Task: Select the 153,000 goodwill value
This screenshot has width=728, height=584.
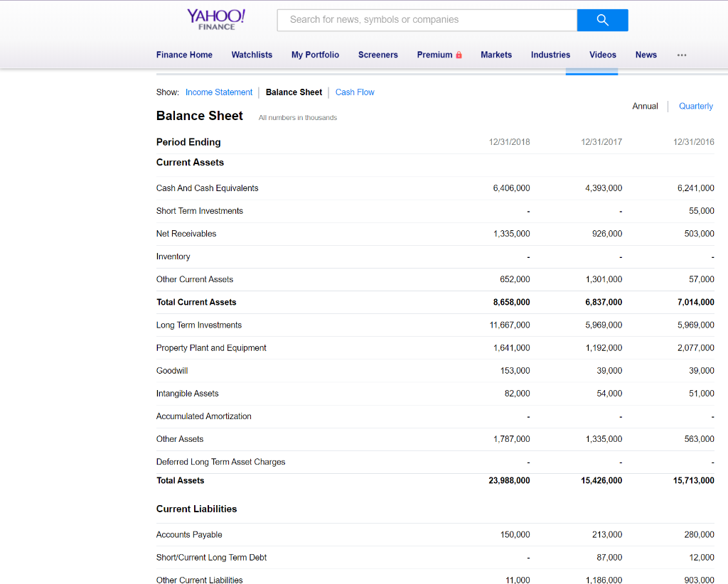Action: tap(515, 371)
